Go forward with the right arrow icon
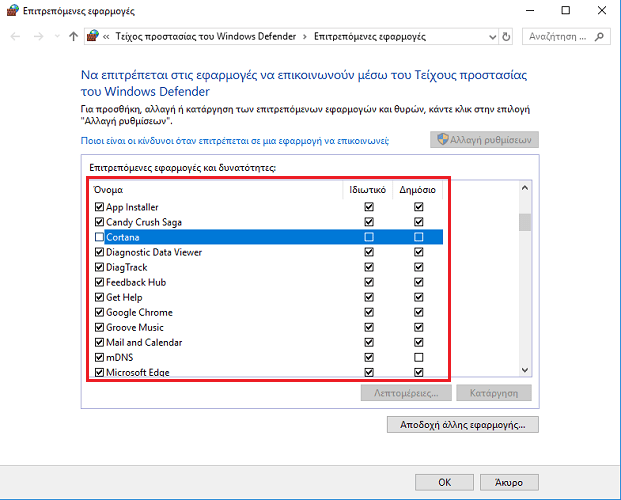621x500 pixels. (38, 37)
